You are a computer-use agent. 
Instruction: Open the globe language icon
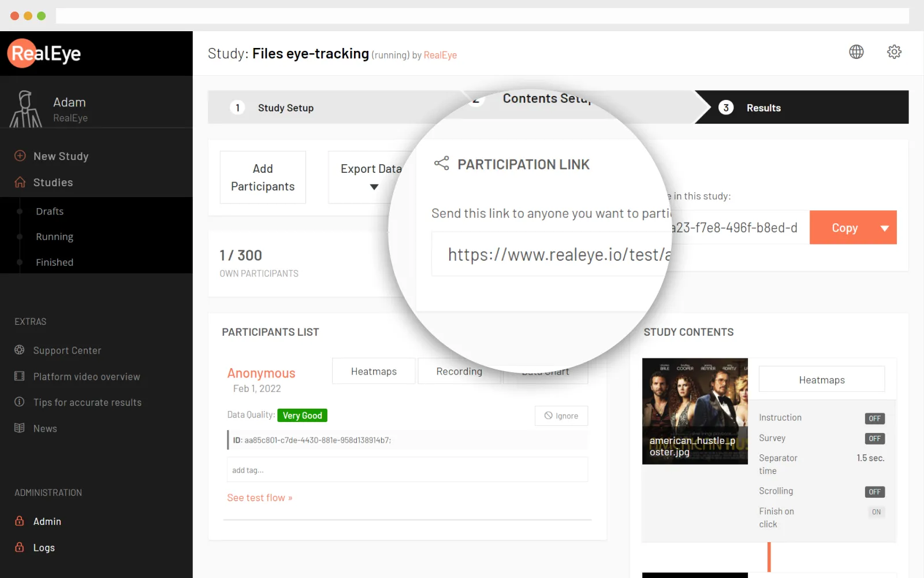856,52
